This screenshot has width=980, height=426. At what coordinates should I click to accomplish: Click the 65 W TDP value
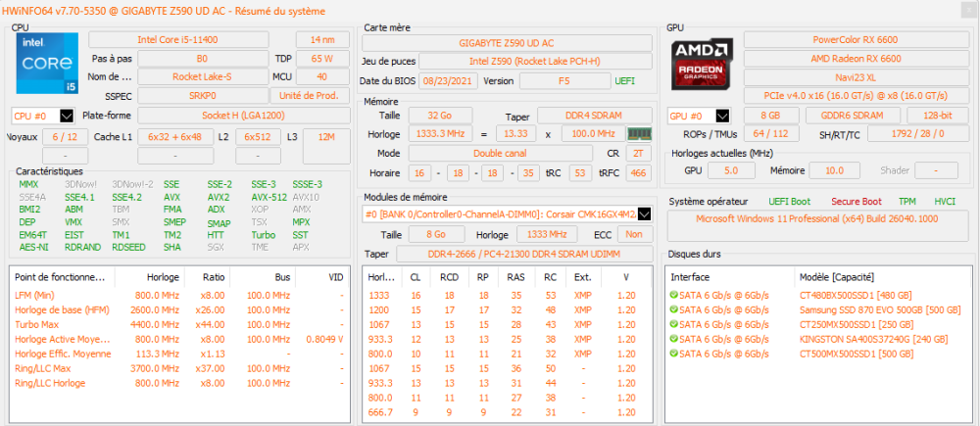[322, 59]
